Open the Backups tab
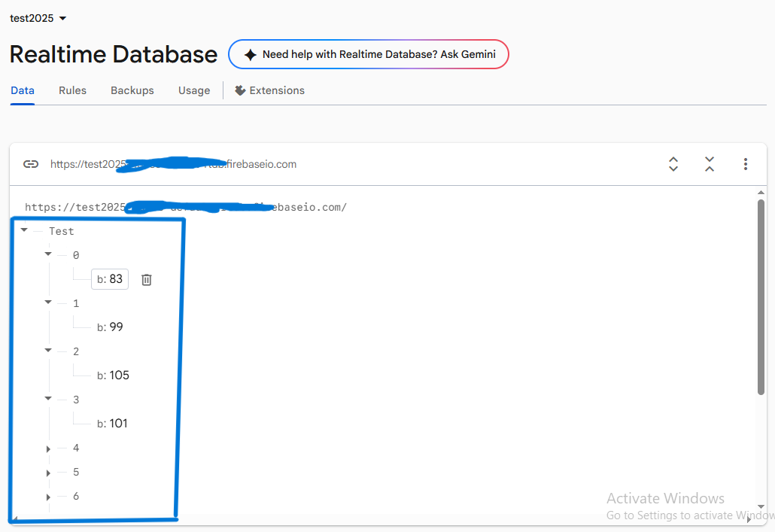 (132, 90)
